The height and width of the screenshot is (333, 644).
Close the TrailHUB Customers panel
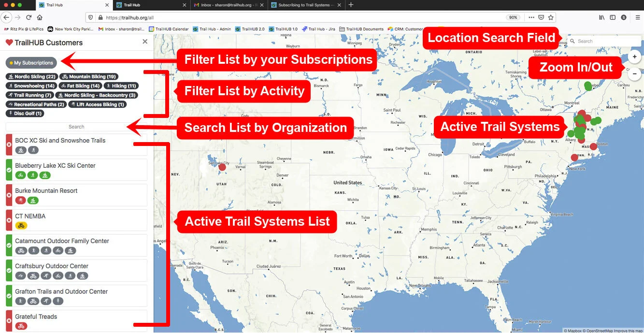pyautogui.click(x=145, y=42)
